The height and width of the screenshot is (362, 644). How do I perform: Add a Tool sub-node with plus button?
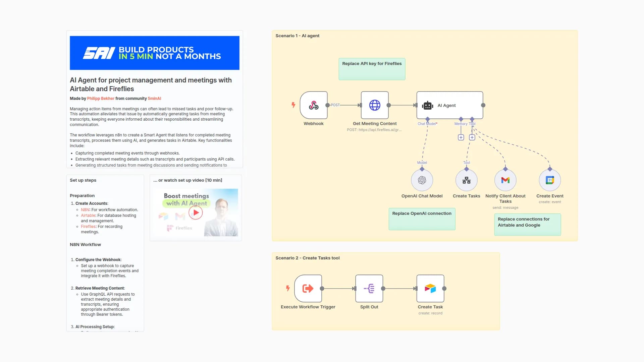472,137
